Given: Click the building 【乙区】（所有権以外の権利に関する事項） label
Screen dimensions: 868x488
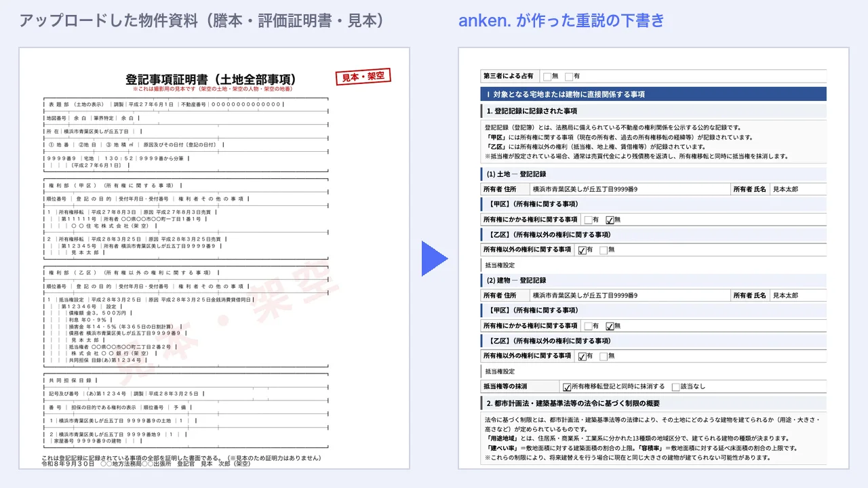Looking at the screenshot, I should tap(549, 341).
